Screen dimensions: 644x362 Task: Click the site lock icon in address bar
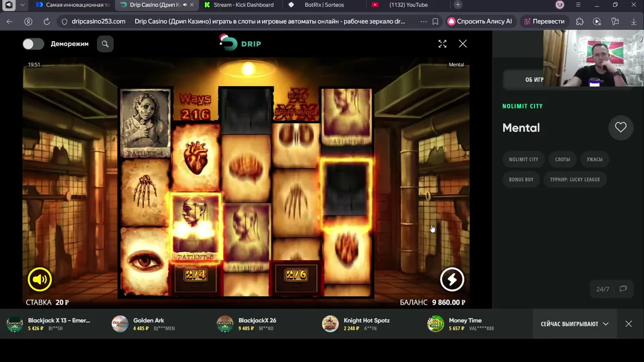point(64,22)
